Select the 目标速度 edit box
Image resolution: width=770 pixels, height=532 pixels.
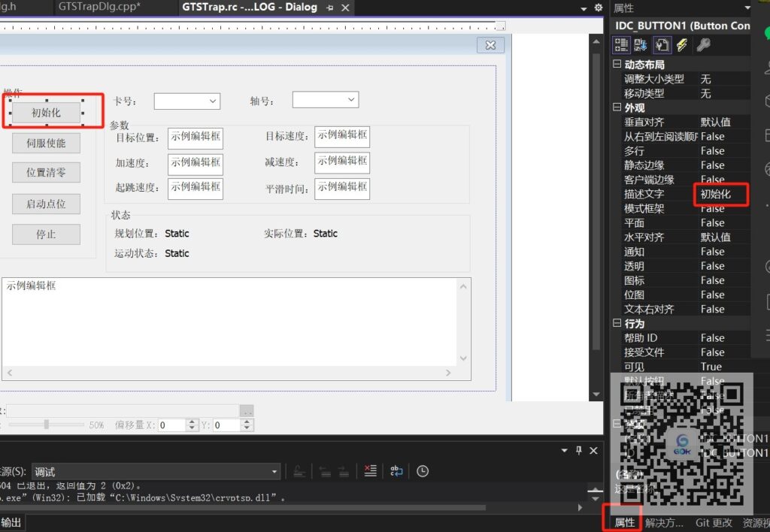[x=342, y=137]
